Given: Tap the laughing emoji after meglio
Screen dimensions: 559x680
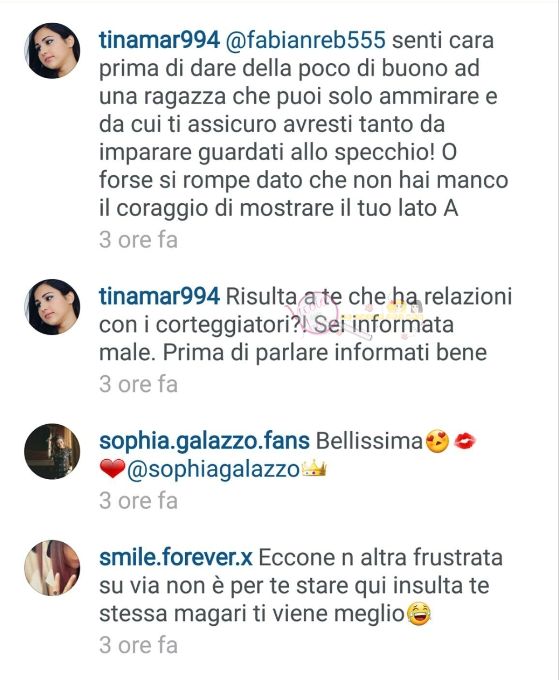Looking at the screenshot, I should [419, 614].
